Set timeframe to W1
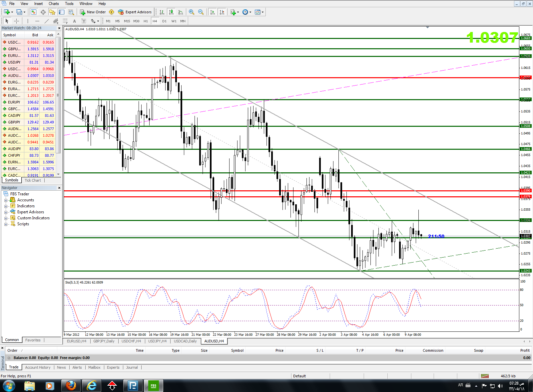 174,21
